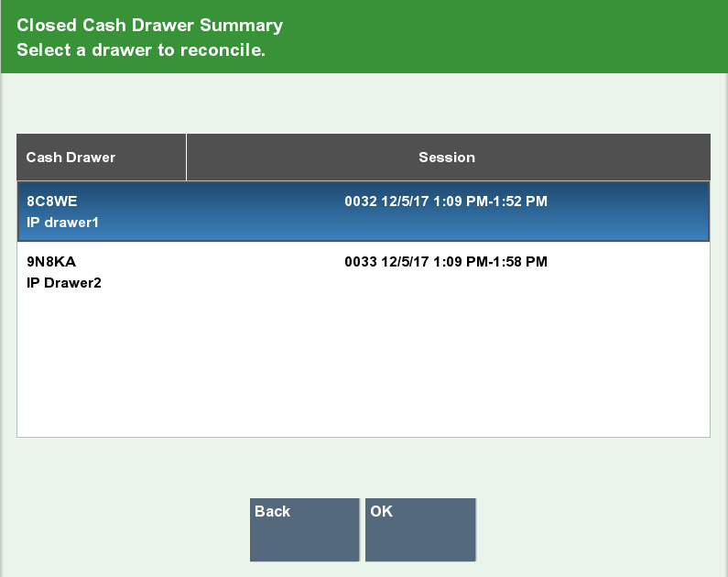This screenshot has height=577, width=728.
Task: Select the 8C8WE cash drawer code
Action: pyautogui.click(x=52, y=201)
